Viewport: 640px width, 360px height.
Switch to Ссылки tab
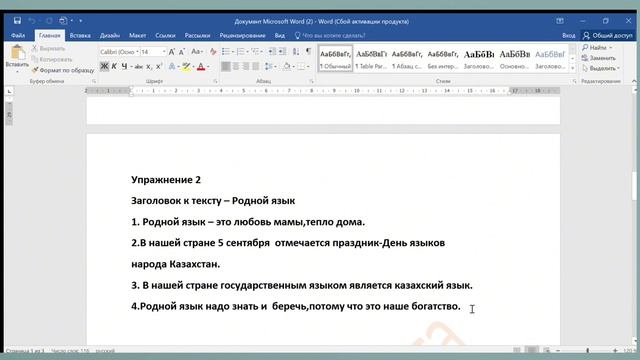[x=165, y=36]
